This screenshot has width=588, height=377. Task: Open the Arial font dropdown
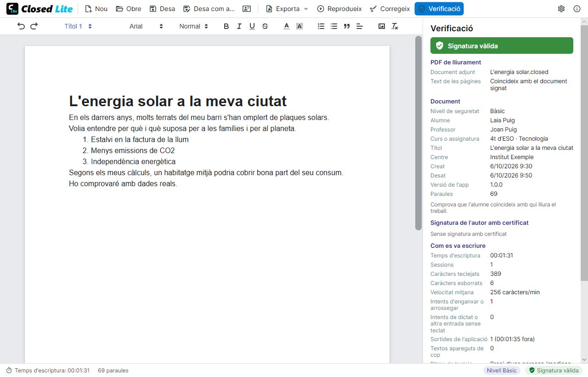146,26
